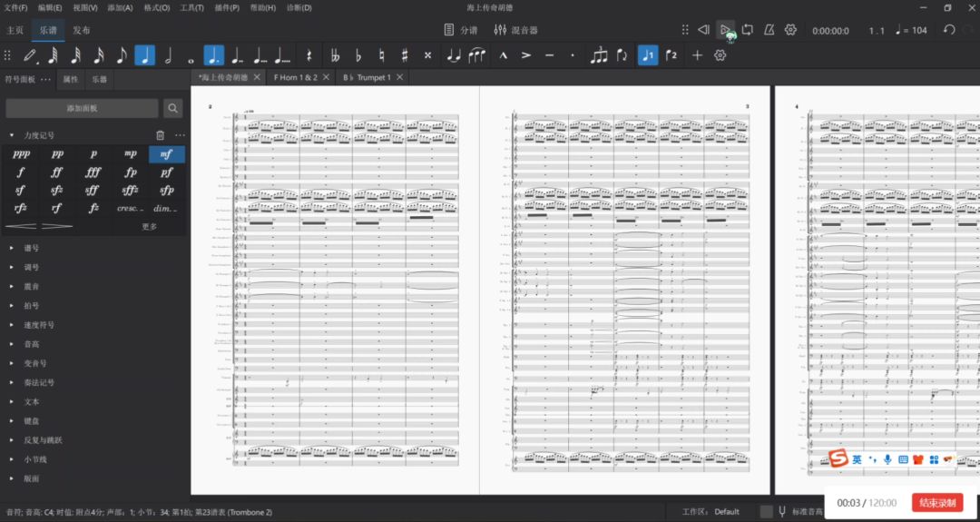Image resolution: width=980 pixels, height=522 pixels.
Task: Open the 格式(O) menu
Action: tap(157, 7)
